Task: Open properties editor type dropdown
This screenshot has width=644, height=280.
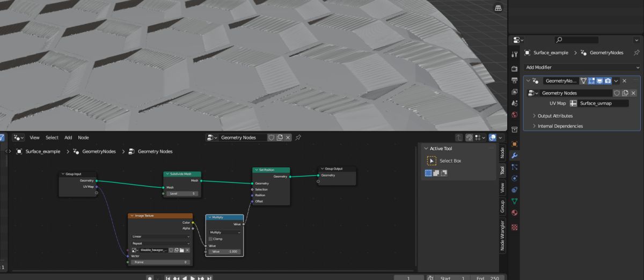Action: [517, 40]
